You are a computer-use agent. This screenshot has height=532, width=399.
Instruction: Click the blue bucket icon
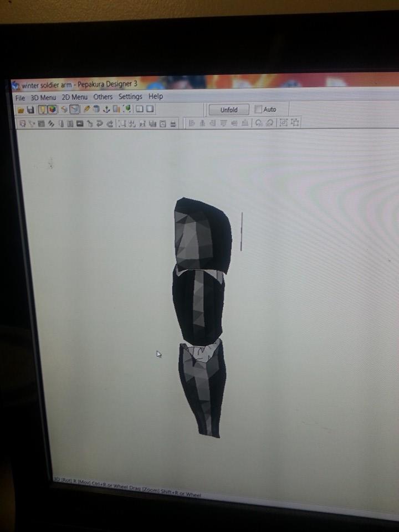pos(96,109)
